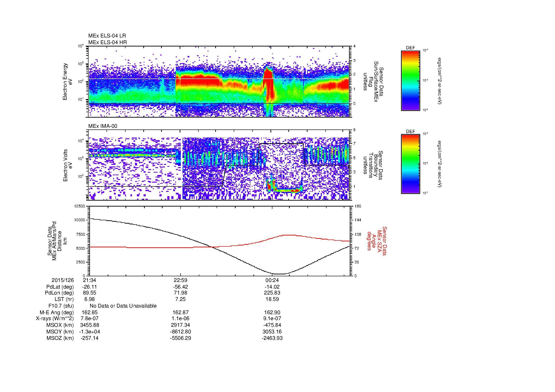Image resolution: width=555 pixels, height=392 pixels.
Task: Click the MSOX value '2917.34'
Action: (181, 325)
